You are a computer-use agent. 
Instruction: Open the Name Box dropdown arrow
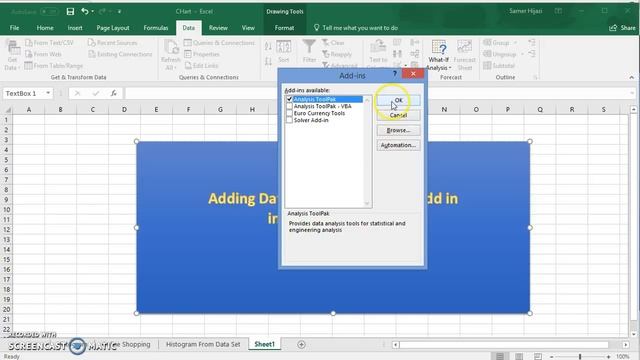[x=48, y=93]
